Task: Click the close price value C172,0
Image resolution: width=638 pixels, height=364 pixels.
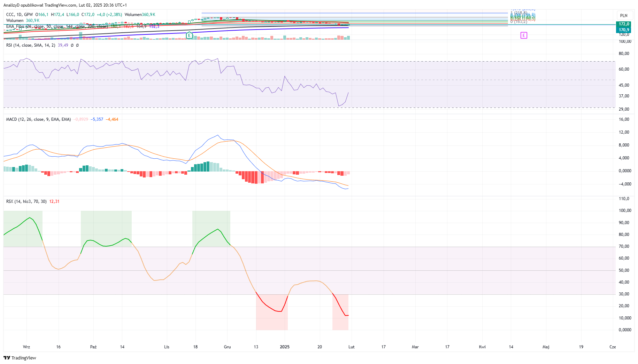Action: (88, 15)
